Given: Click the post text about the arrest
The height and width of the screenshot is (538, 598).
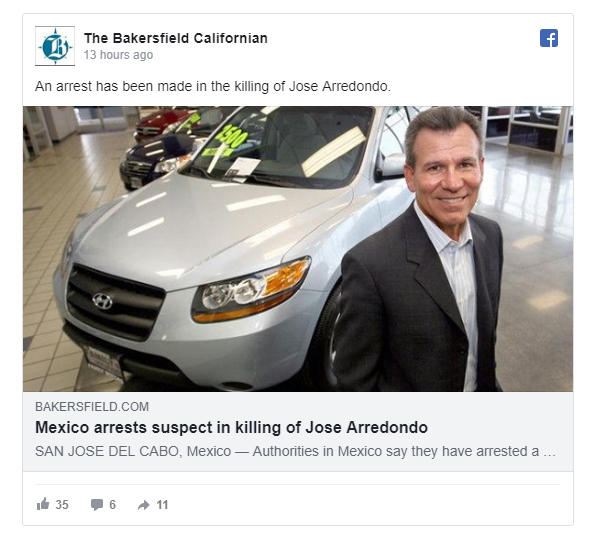Looking at the screenshot, I should point(213,87).
